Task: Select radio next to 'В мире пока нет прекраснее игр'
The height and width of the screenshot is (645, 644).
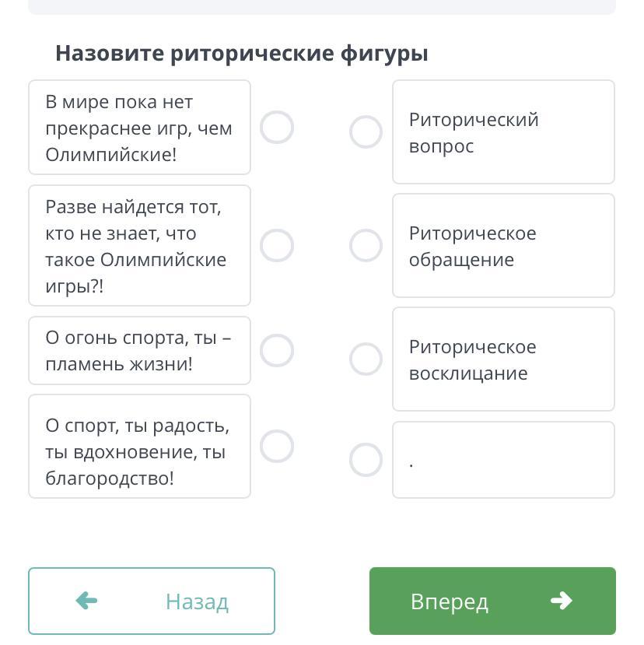Action: pos(277,127)
